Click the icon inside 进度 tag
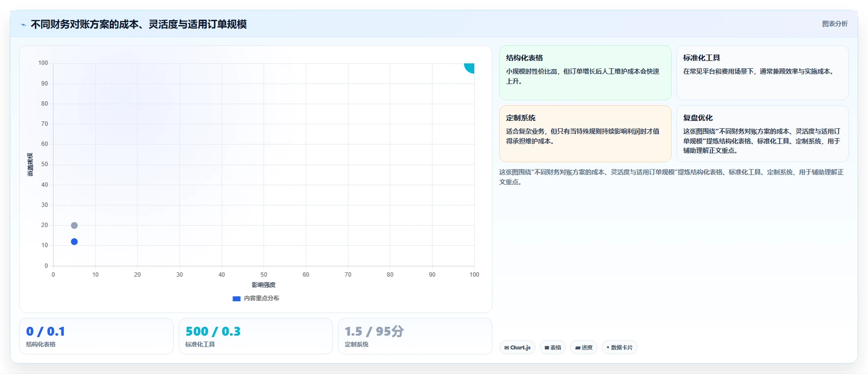Screen dimensions: 868x374 [x=578, y=347]
